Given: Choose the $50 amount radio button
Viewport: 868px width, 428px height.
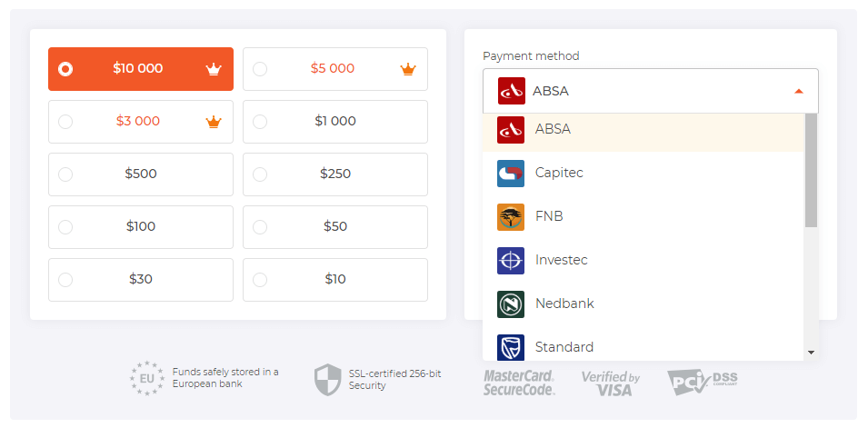Looking at the screenshot, I should tap(260, 227).
